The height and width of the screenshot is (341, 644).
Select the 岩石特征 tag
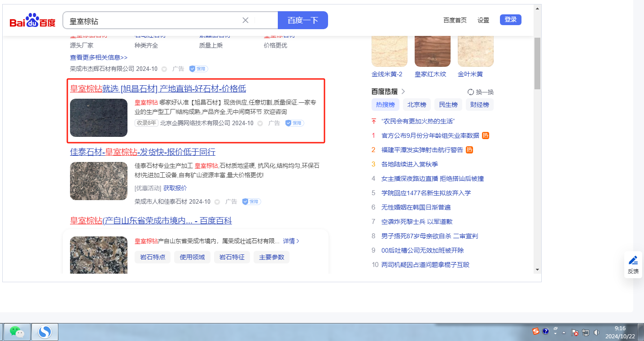click(232, 257)
